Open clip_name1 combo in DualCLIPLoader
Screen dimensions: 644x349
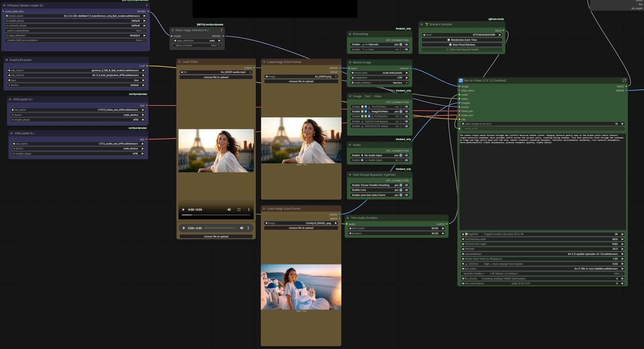click(76, 71)
